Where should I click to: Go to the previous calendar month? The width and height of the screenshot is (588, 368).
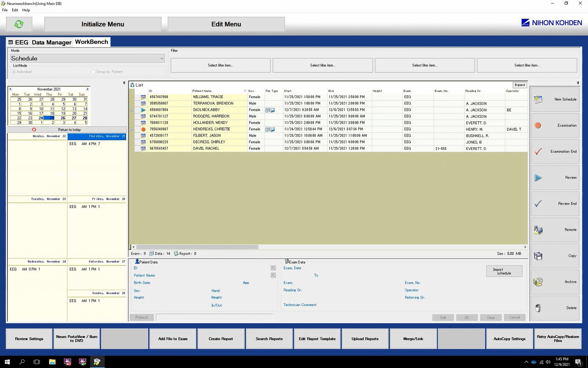[11, 89]
